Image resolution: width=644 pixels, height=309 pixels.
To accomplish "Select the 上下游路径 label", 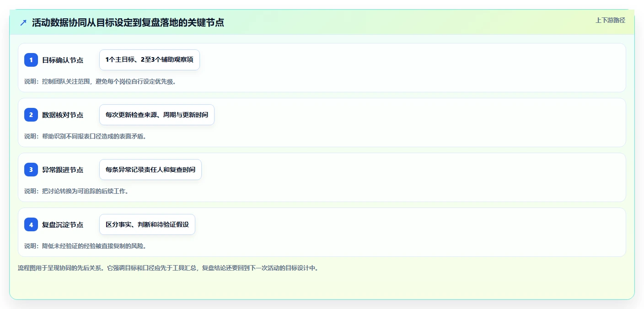I will [x=610, y=20].
